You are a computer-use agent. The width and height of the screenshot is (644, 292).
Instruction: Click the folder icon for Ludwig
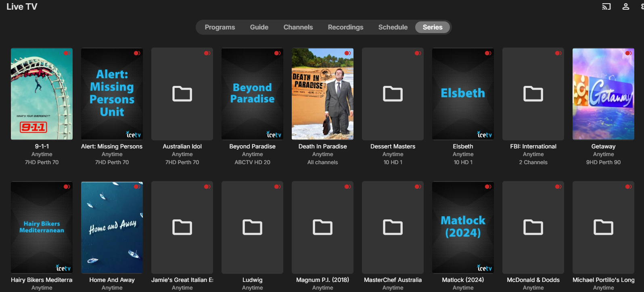pyautogui.click(x=252, y=227)
